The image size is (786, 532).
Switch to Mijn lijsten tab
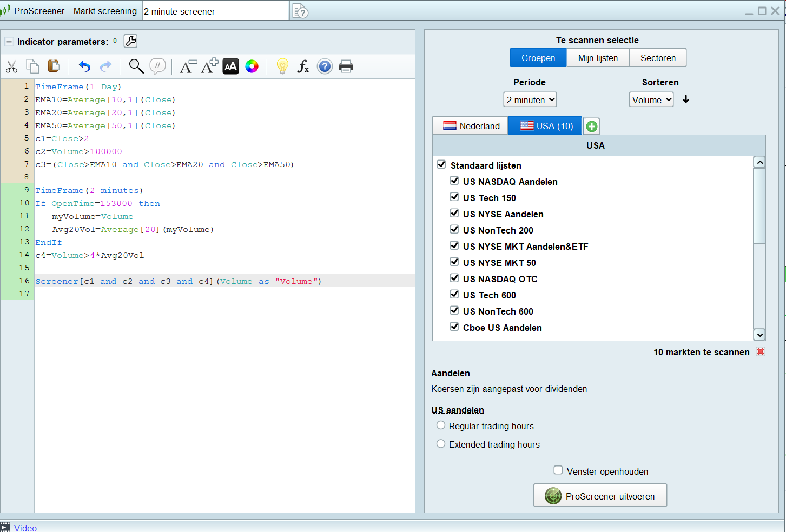click(598, 58)
